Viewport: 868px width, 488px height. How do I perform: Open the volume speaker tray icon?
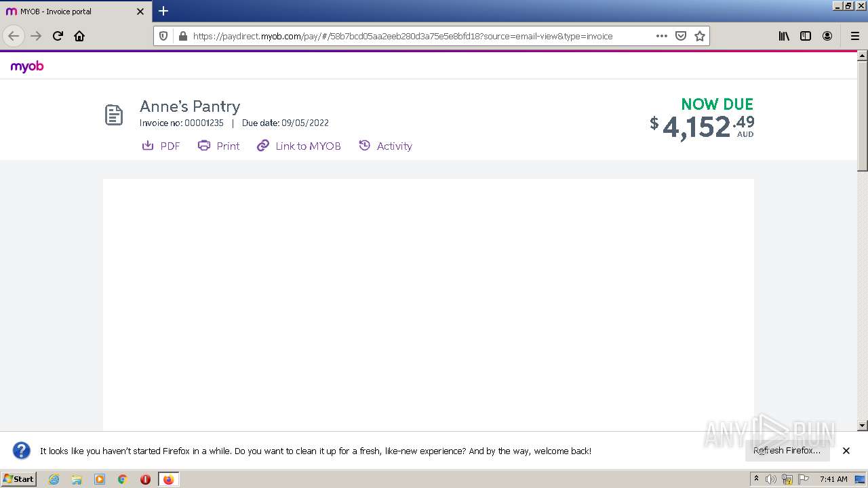pos(771,479)
